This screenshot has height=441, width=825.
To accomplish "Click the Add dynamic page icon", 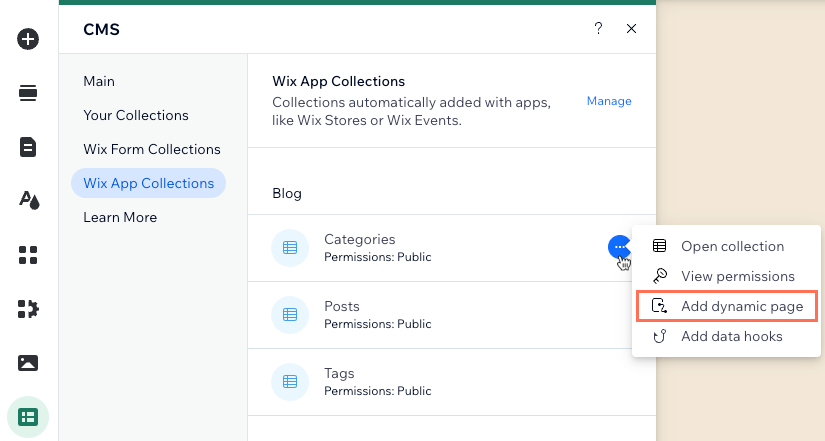I will 659,306.
